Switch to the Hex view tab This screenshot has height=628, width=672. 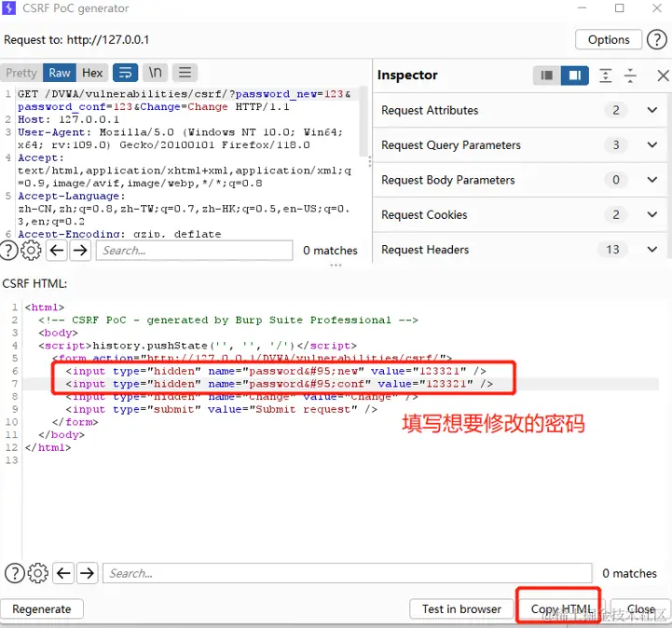click(x=92, y=73)
